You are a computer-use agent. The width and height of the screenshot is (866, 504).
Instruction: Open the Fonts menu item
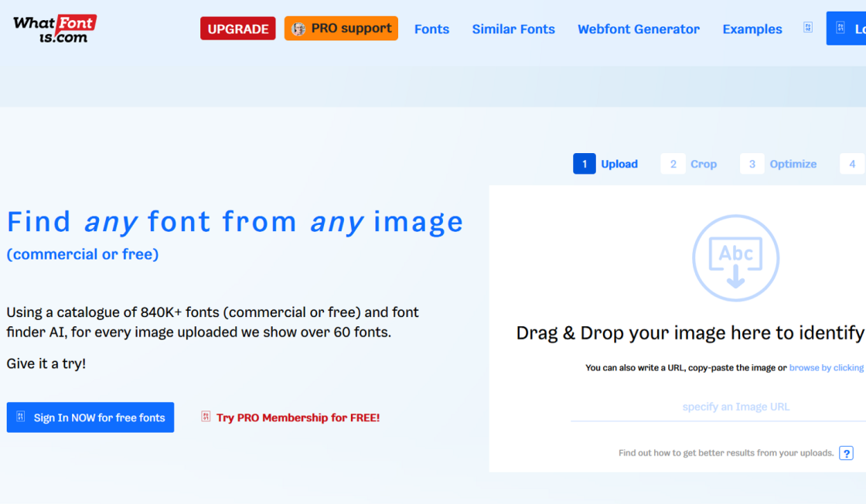coord(431,29)
